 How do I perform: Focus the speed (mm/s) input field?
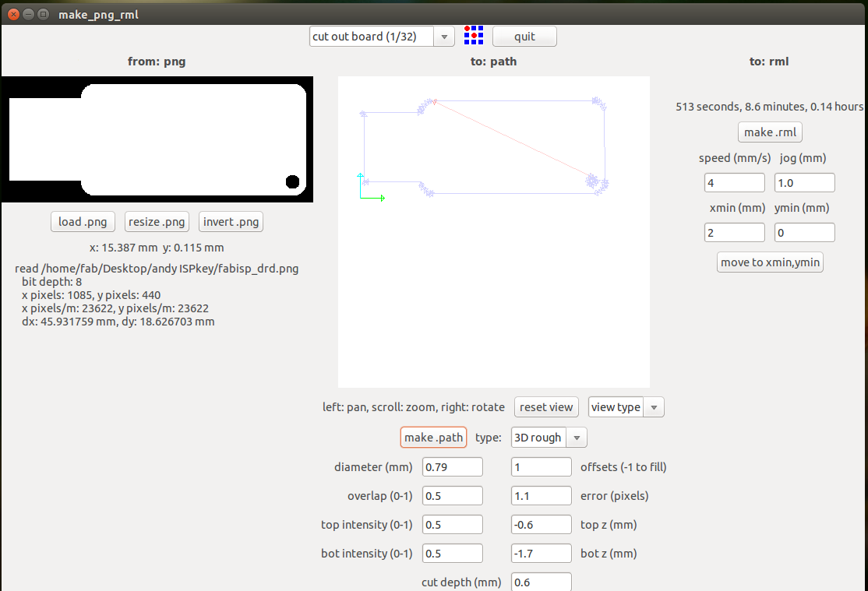(x=734, y=183)
